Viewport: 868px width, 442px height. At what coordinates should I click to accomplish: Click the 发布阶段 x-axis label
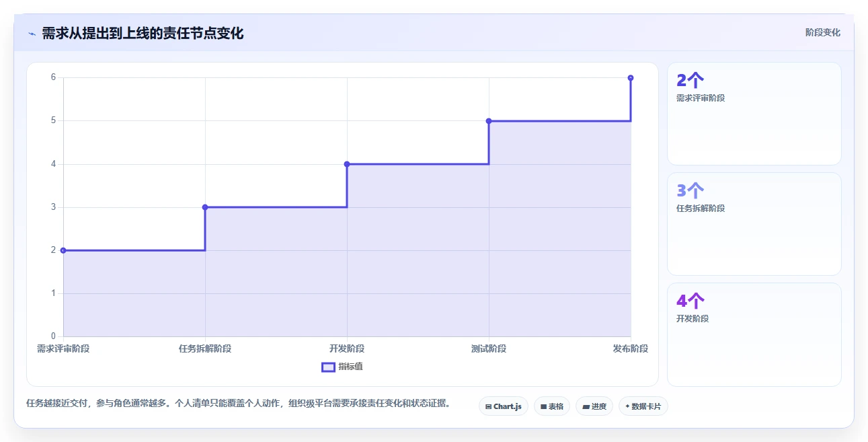(631, 348)
